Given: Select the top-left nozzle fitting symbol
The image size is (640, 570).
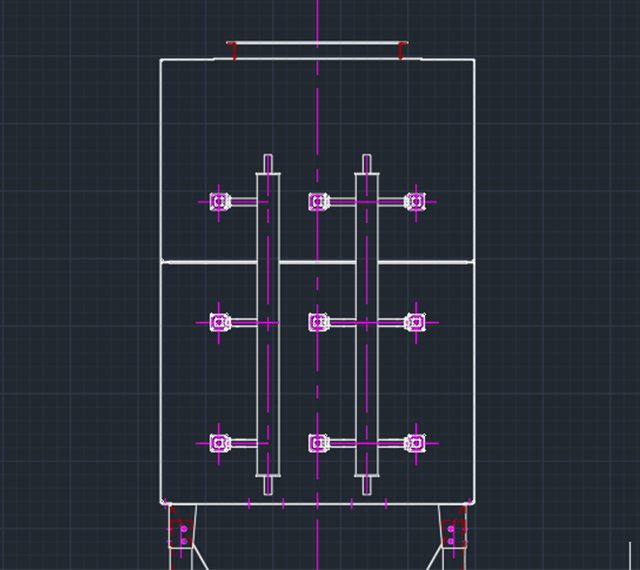Looking at the screenshot, I should 220,202.
